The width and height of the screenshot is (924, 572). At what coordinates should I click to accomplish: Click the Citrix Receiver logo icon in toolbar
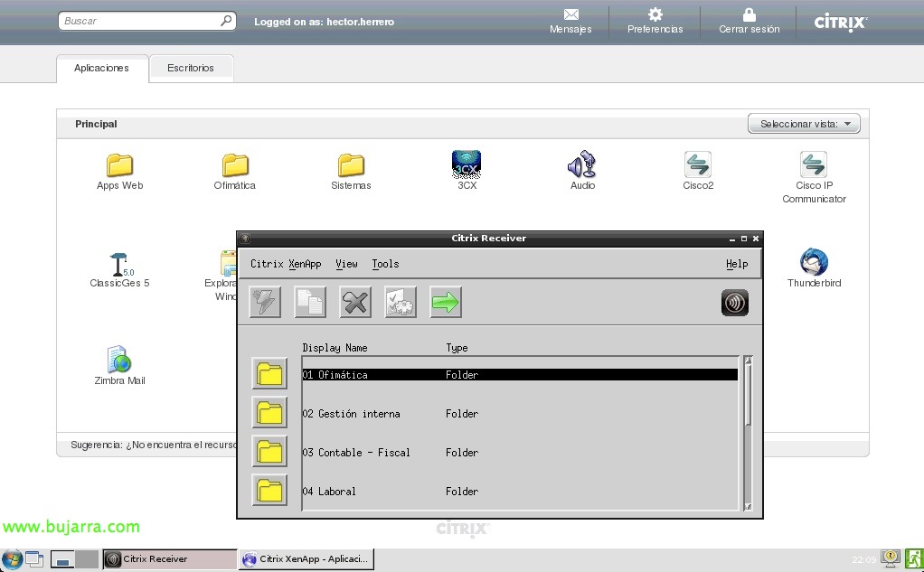tap(735, 303)
